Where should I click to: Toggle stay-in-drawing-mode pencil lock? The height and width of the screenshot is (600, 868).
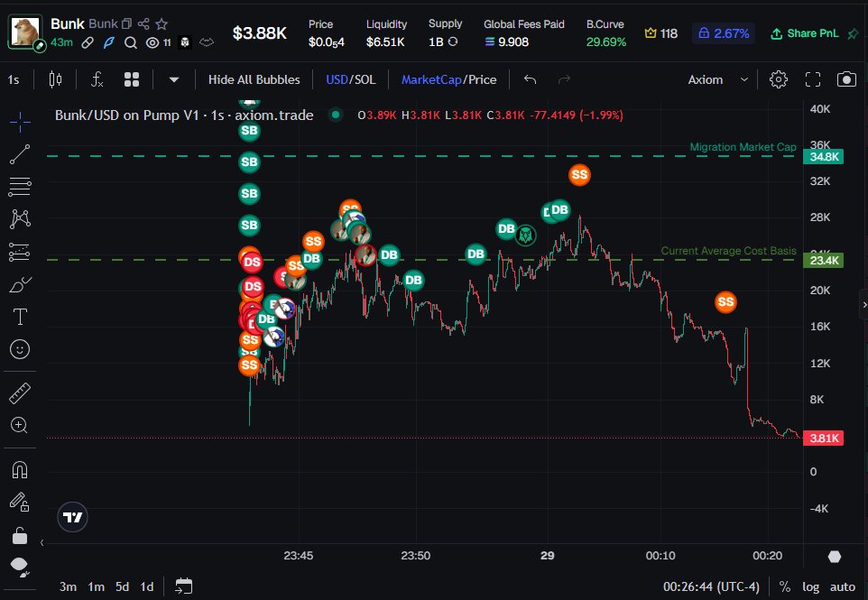20,502
